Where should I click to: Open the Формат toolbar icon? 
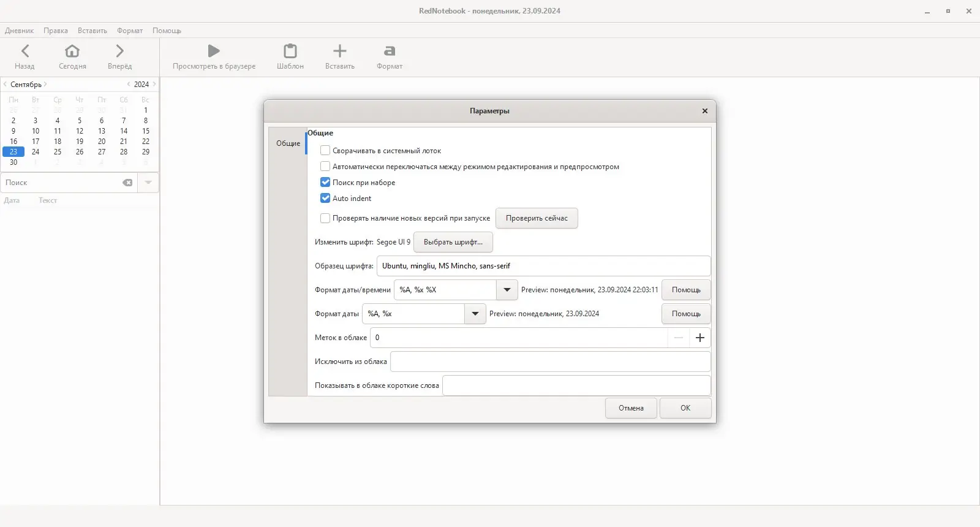(390, 51)
